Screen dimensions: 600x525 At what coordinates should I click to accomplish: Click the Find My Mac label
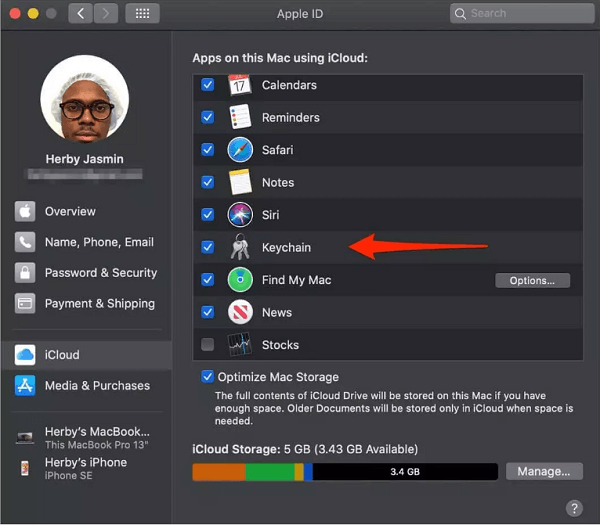[x=297, y=280]
